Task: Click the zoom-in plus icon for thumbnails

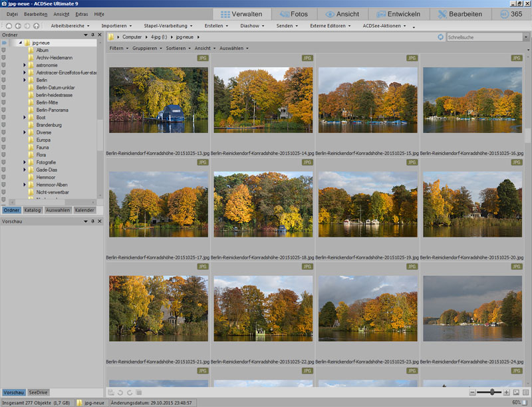Action: click(507, 392)
